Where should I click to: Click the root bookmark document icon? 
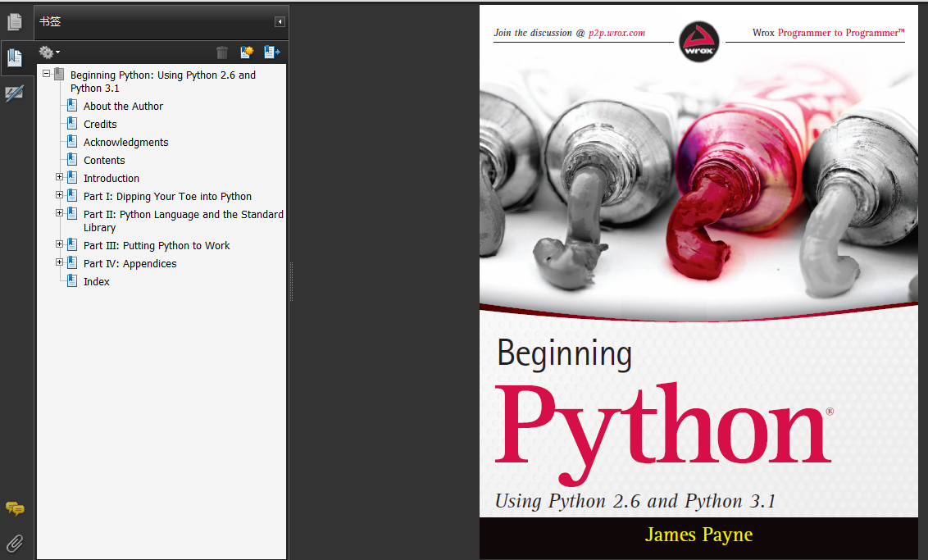(58, 75)
